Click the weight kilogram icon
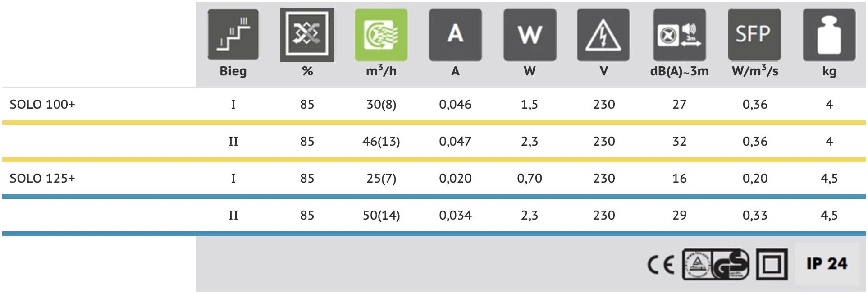Viewport: 868px width, 294px height. click(829, 35)
